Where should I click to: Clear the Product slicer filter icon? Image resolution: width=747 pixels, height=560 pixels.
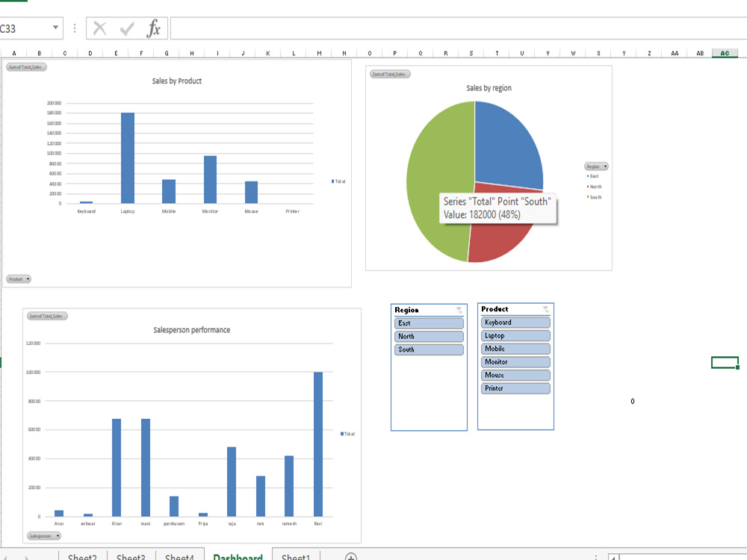click(545, 309)
